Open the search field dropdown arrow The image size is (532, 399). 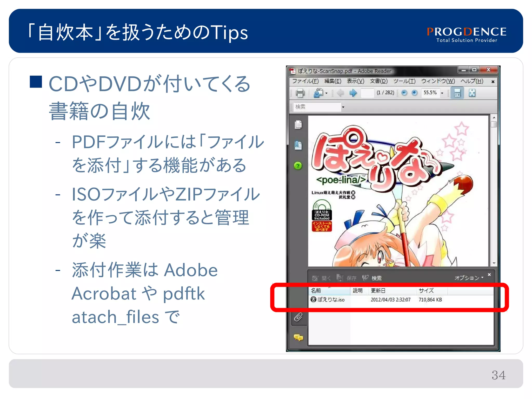pos(343,107)
